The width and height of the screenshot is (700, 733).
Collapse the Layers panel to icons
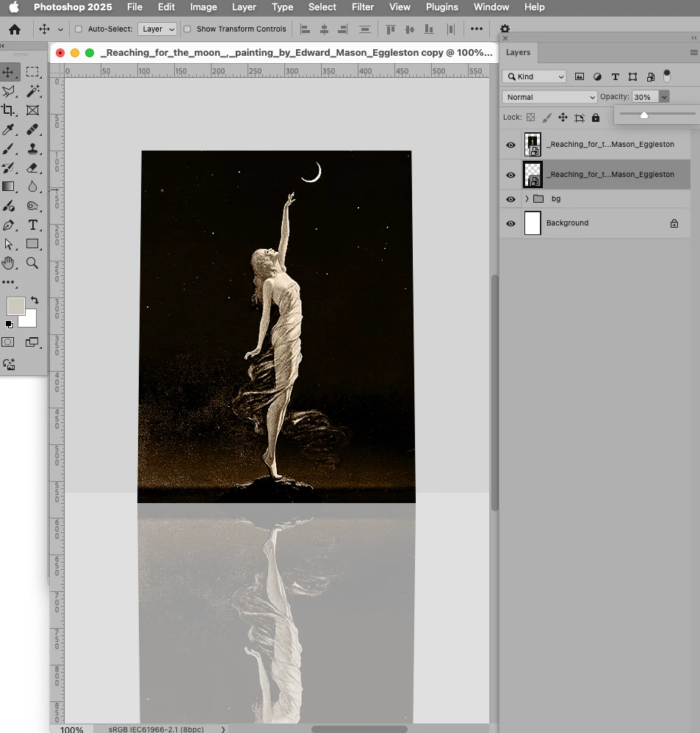point(694,38)
